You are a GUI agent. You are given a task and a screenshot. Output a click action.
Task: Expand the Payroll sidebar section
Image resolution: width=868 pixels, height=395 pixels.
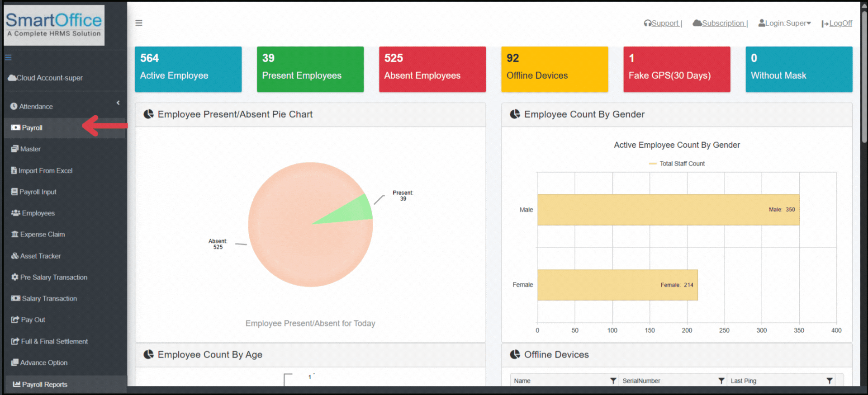coord(32,128)
